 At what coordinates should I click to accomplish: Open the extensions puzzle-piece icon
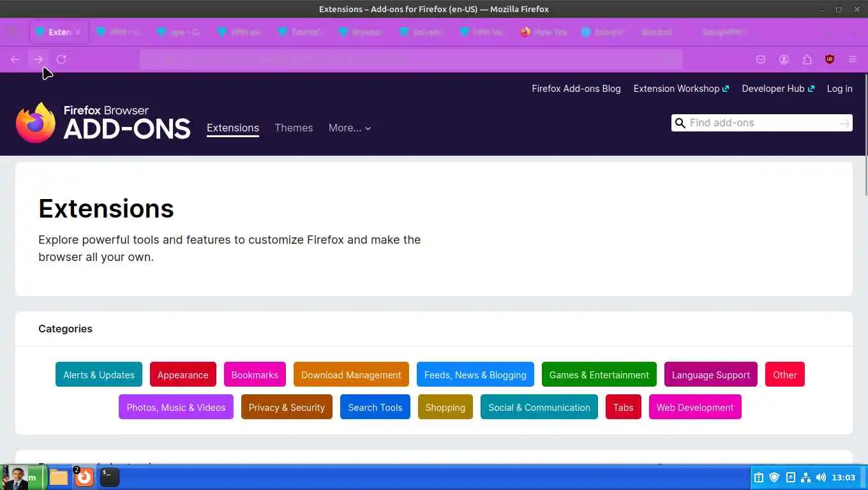[x=807, y=59]
